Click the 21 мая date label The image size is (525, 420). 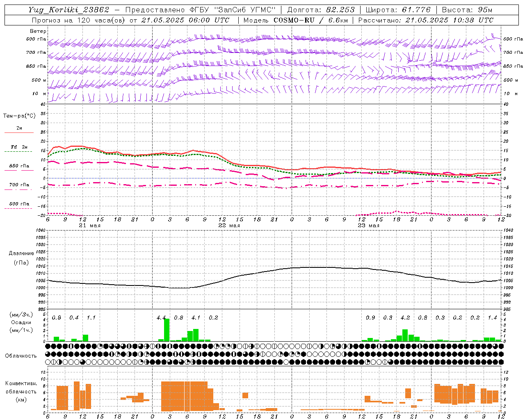(x=89, y=226)
